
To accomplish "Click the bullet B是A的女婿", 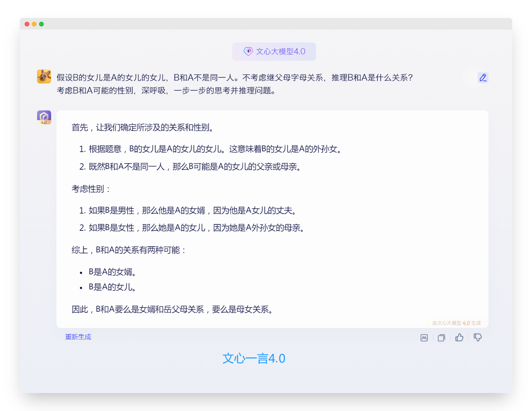I will point(112,272).
